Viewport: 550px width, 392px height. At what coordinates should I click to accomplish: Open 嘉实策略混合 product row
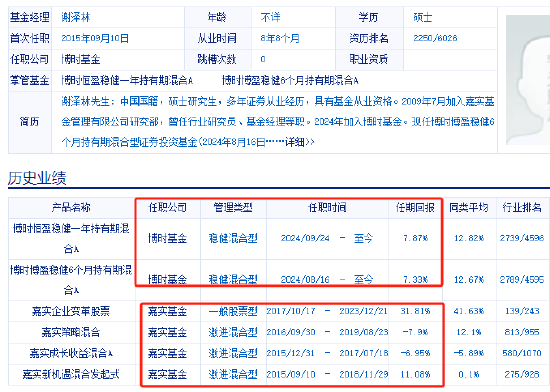pos(71,332)
